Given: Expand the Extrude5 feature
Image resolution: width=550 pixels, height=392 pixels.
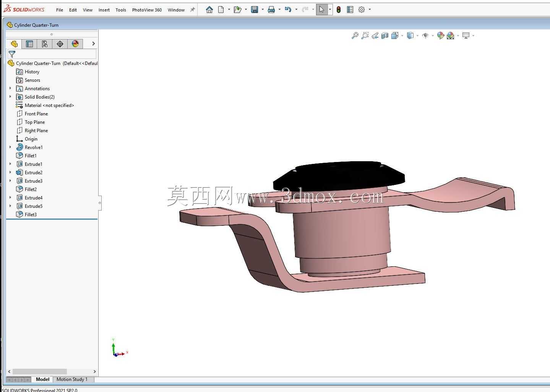Looking at the screenshot, I should [x=10, y=206].
